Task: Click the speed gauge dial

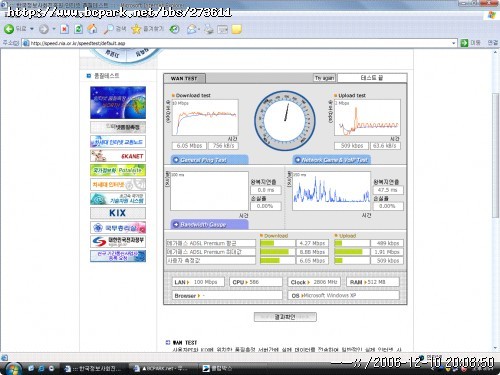Action: (x=285, y=120)
